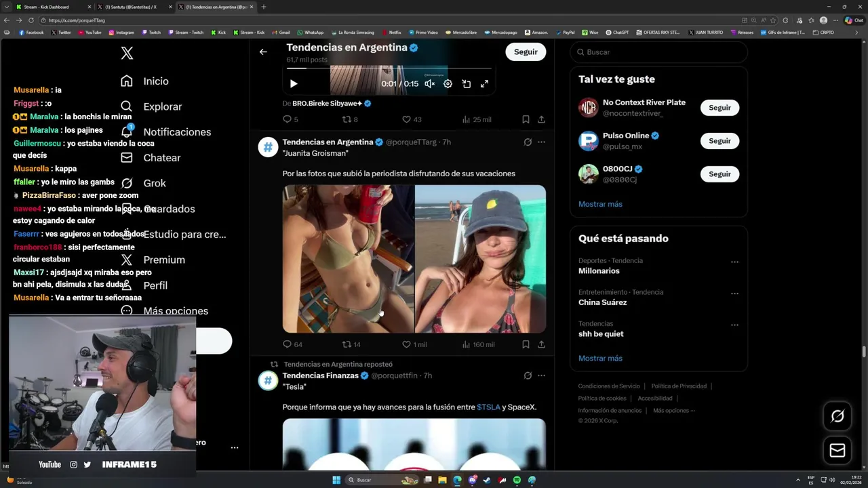Open the right photo with the cap
The image size is (868, 488).
coord(480,259)
